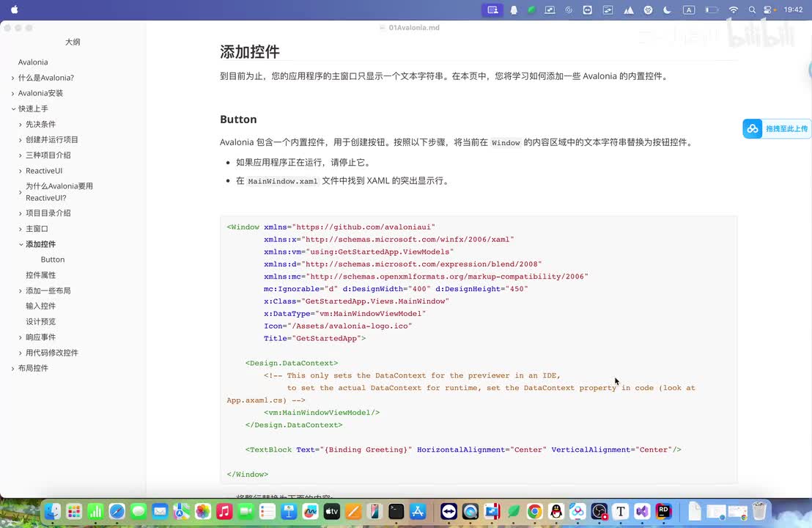Open Launchpad from the Dock
The image size is (812, 528).
(x=74, y=512)
